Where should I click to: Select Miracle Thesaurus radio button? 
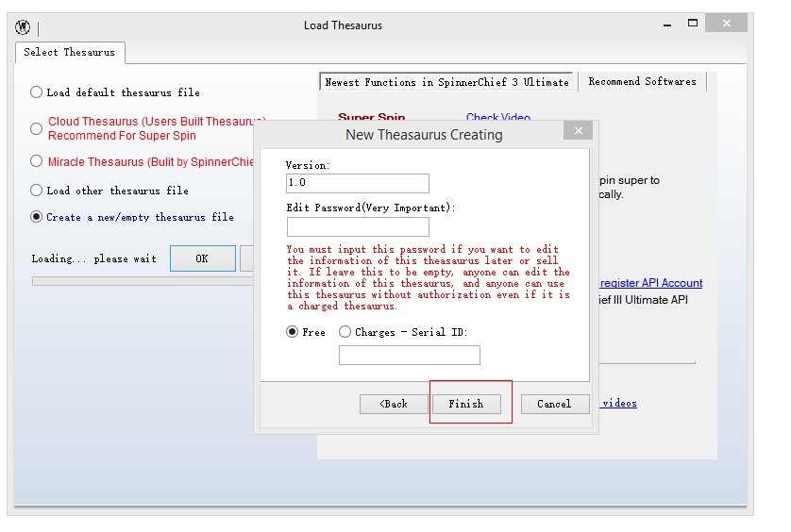pyautogui.click(x=37, y=161)
